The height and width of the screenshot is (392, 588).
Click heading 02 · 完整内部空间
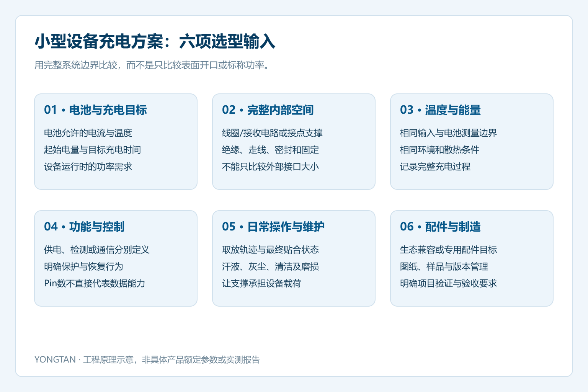(268, 110)
